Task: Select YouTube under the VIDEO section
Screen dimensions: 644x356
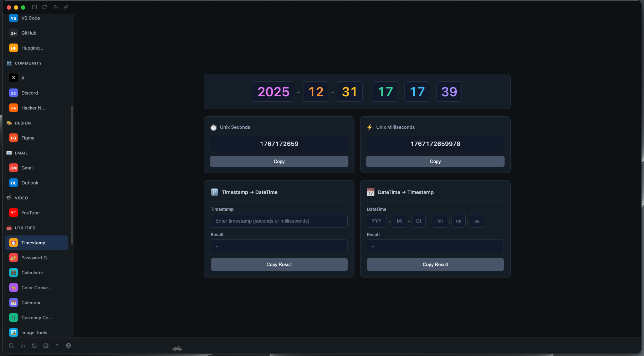Action: coord(30,213)
